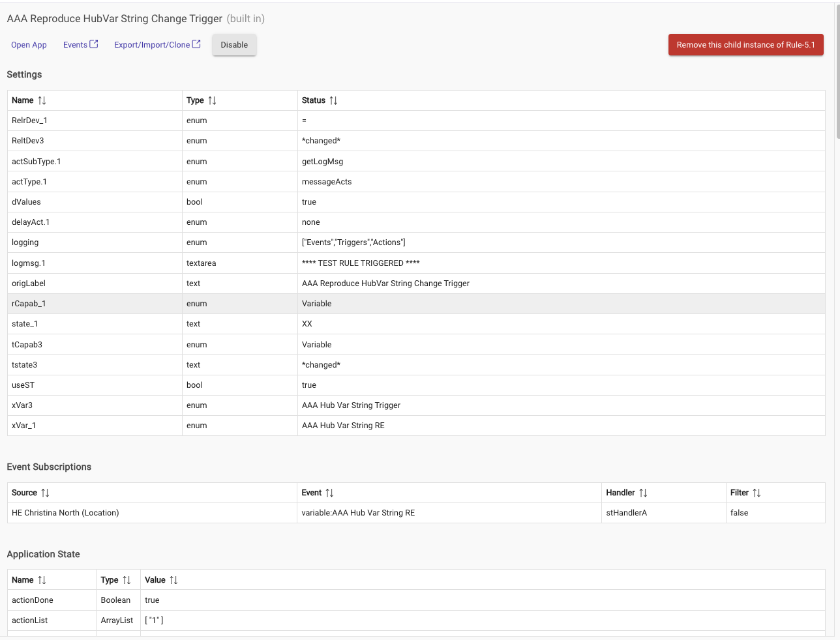Remove this child instance of Rule-5.1
Viewport: 840px width, 640px height.
click(x=745, y=45)
